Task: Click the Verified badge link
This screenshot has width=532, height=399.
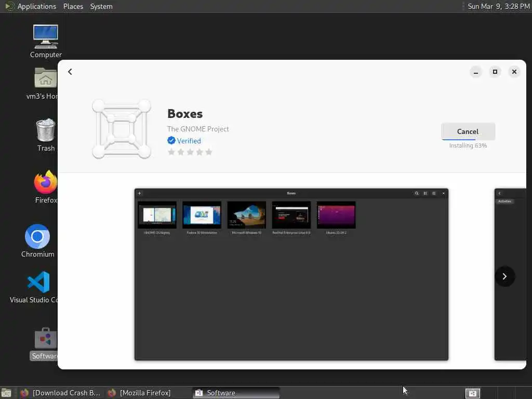Action: click(x=184, y=141)
